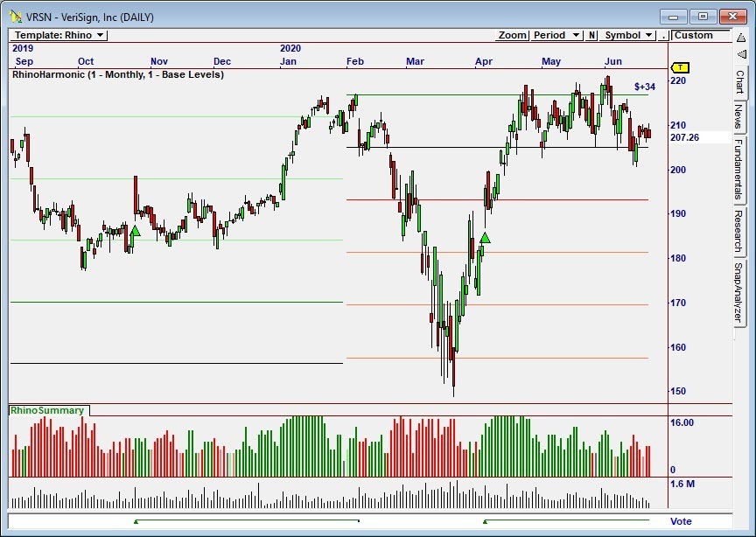Image resolution: width=756 pixels, height=537 pixels.
Task: Select the RhinoSummary pane tab
Action: point(47,410)
